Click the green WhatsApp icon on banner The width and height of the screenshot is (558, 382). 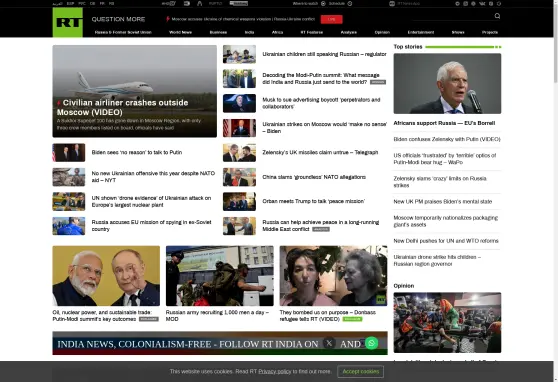coord(372,343)
